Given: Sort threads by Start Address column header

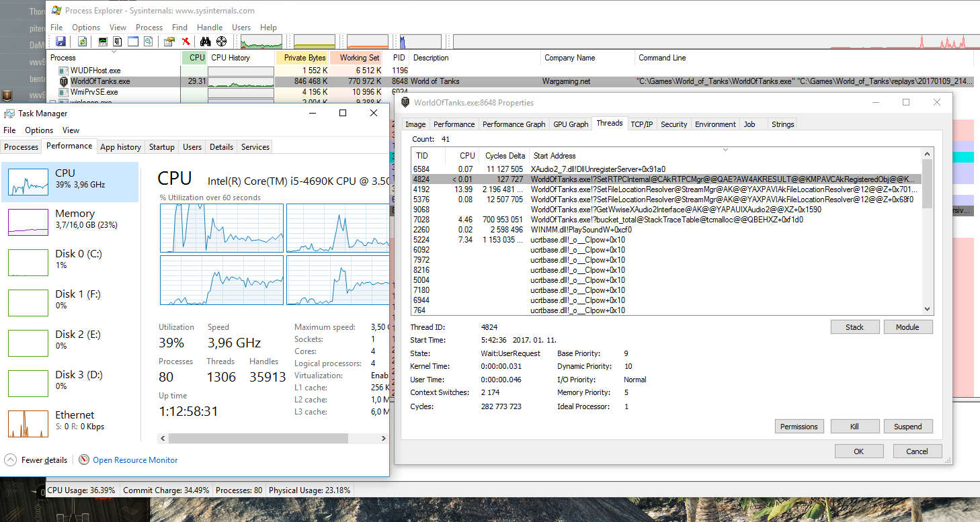Looking at the screenshot, I should click(725, 156).
